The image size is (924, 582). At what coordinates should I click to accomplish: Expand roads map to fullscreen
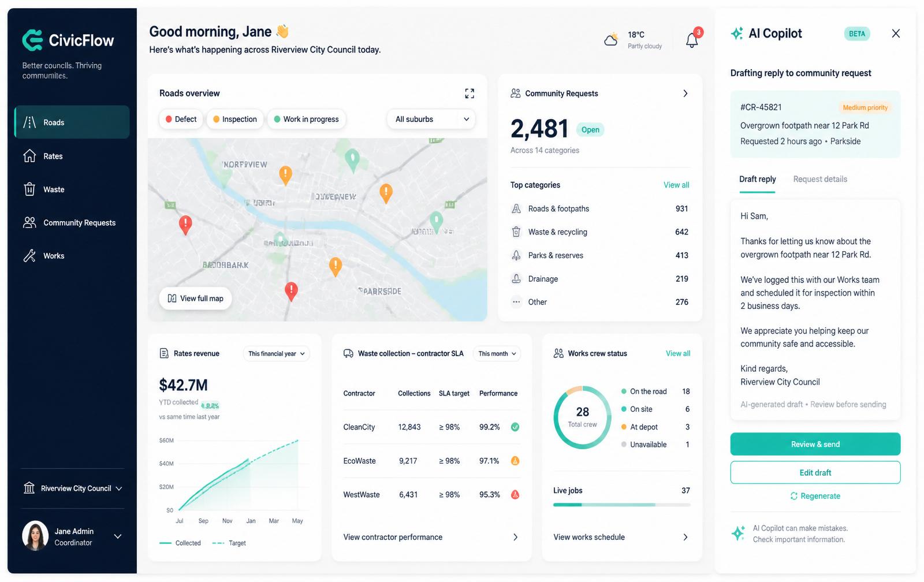click(x=470, y=94)
